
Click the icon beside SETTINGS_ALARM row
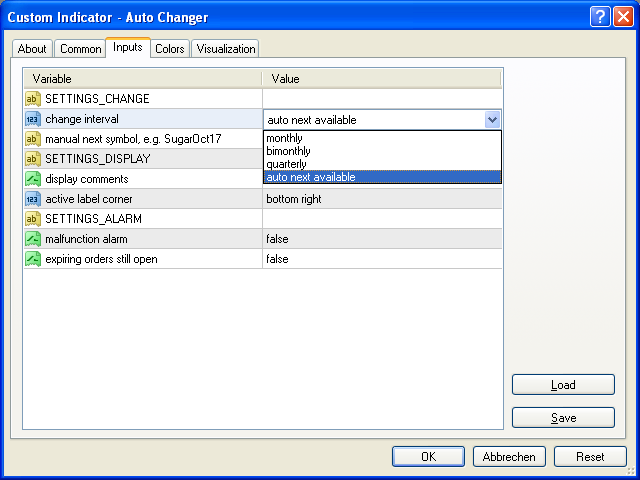(x=32, y=219)
